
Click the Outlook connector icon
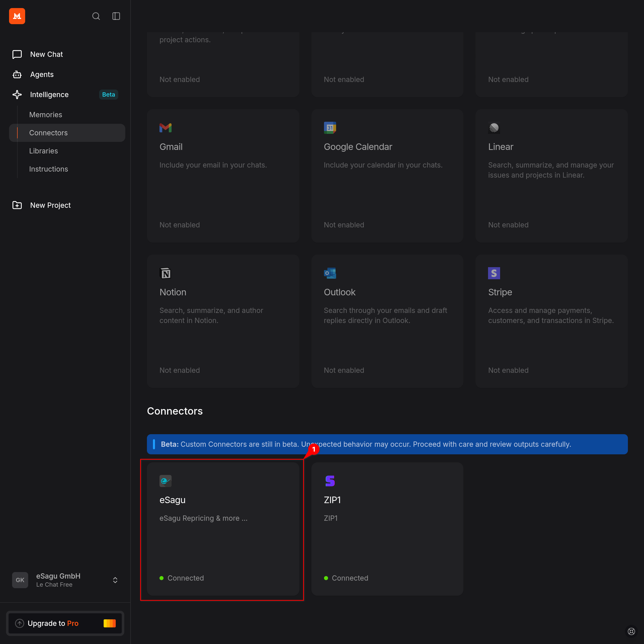(330, 273)
